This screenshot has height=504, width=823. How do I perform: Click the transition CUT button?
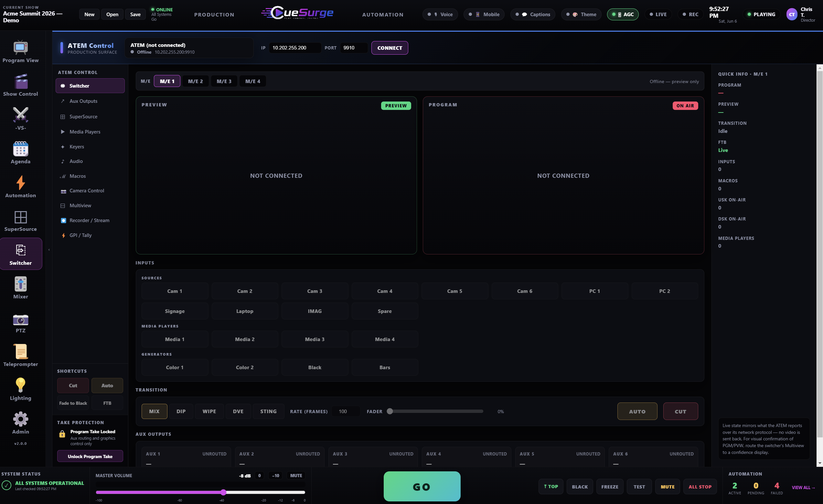click(680, 412)
